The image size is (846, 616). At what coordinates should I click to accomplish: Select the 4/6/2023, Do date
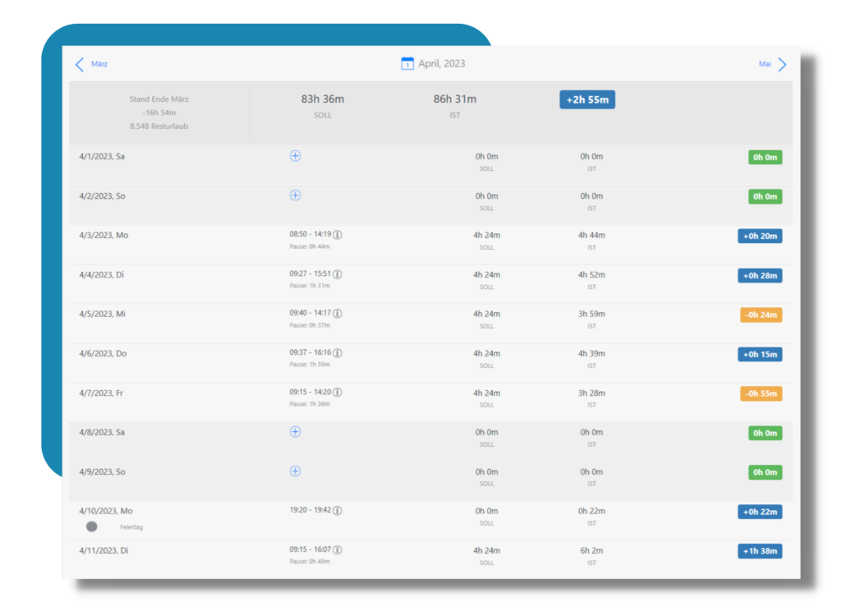pos(103,353)
